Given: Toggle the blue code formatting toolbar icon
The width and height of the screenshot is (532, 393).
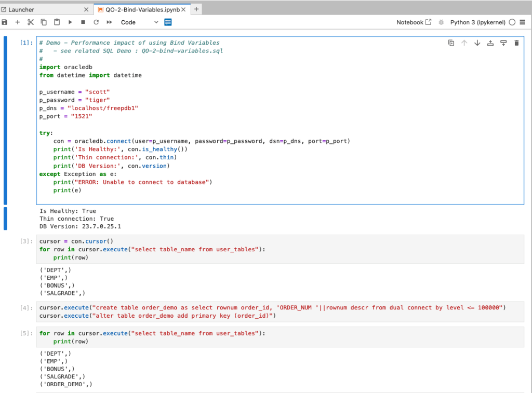Looking at the screenshot, I should click(x=168, y=22).
